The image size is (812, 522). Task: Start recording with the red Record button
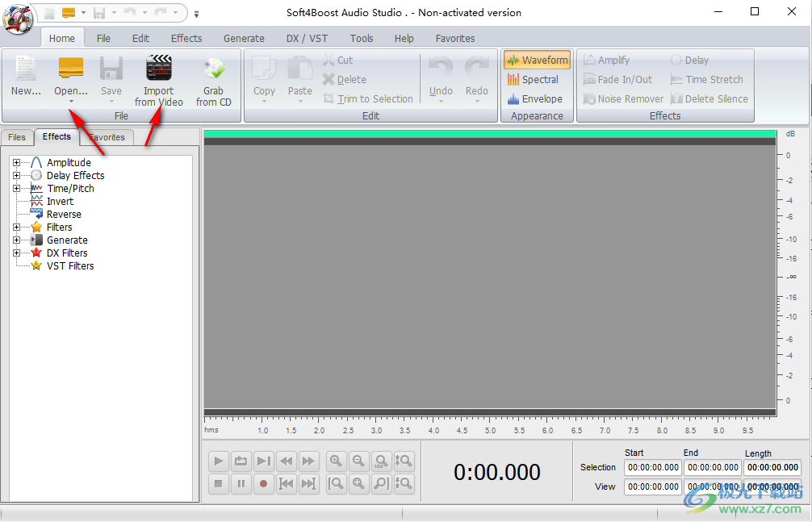[263, 484]
